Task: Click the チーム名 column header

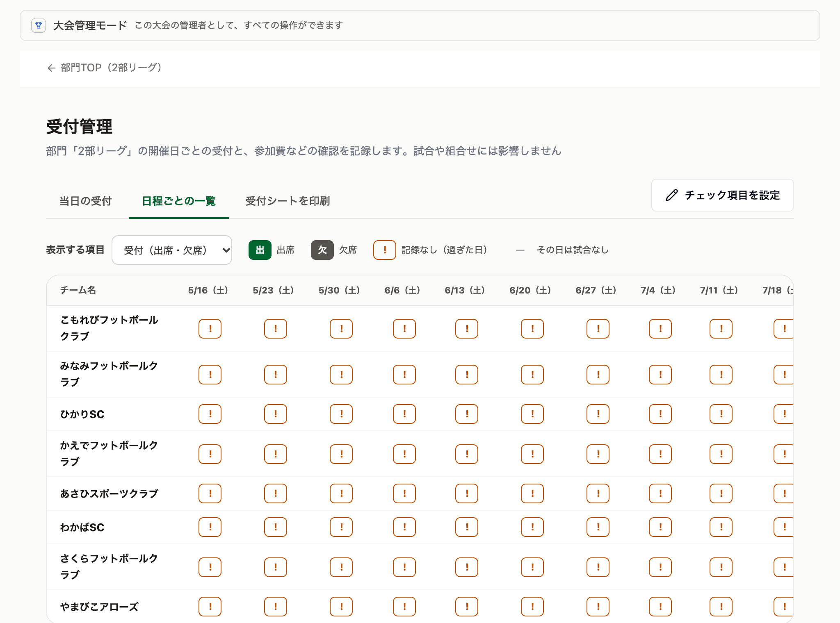Action: pyautogui.click(x=78, y=290)
